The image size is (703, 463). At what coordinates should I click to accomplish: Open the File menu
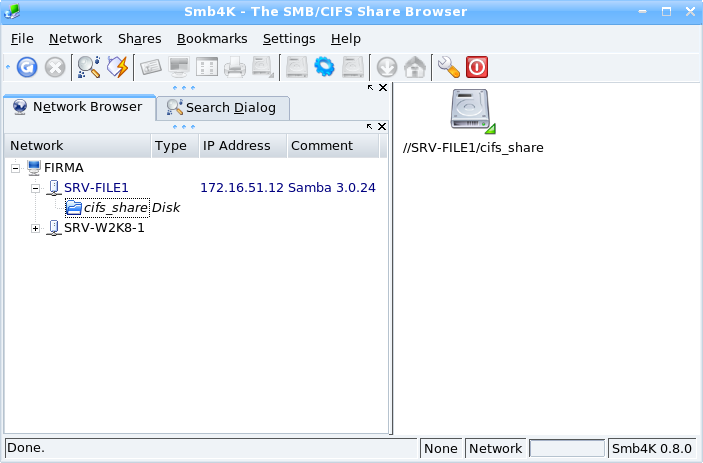(22, 39)
